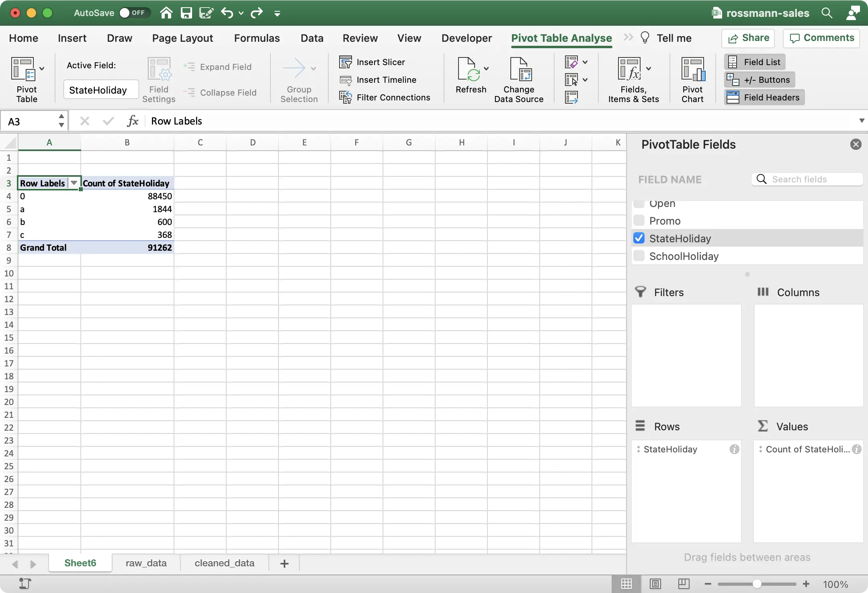Open the Formulas ribbon tab
This screenshot has height=593, width=868.
click(257, 38)
